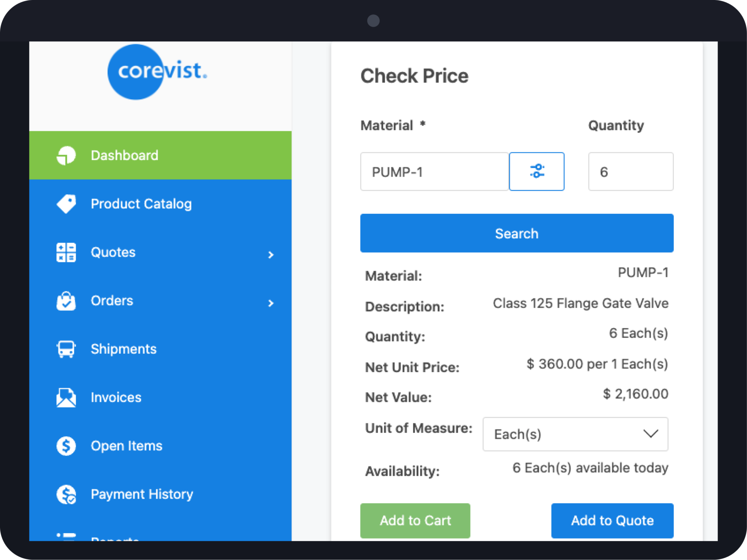The width and height of the screenshot is (747, 560).
Task: Click the Product Catalog tag icon
Action: pyautogui.click(x=66, y=204)
